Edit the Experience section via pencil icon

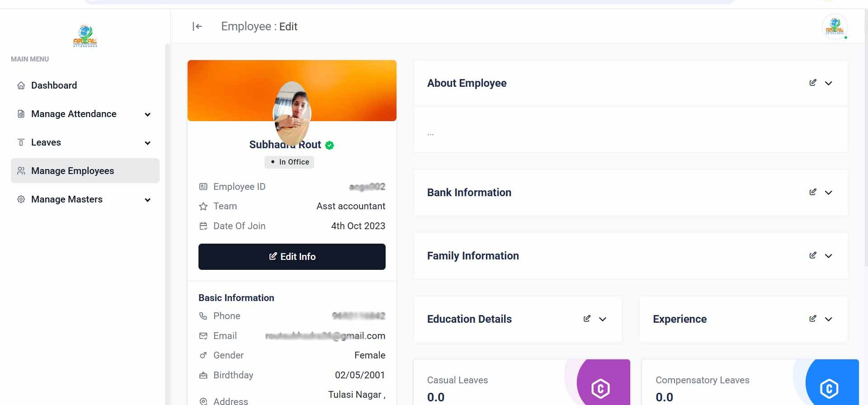pyautogui.click(x=812, y=319)
